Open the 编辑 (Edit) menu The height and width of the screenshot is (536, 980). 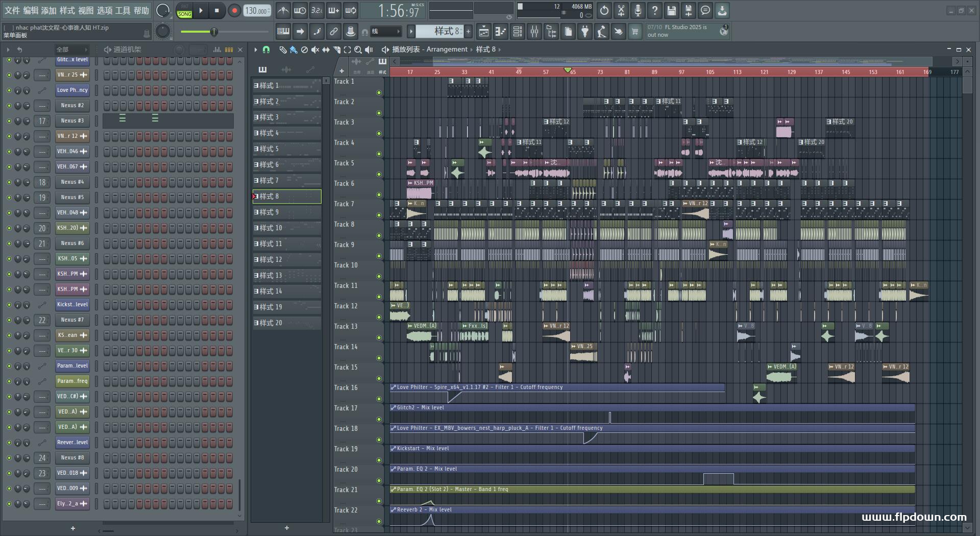(31, 10)
